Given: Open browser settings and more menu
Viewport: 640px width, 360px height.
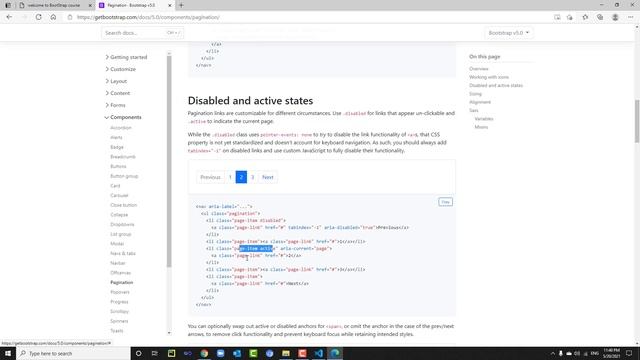Looking at the screenshot, I should (x=631, y=17).
